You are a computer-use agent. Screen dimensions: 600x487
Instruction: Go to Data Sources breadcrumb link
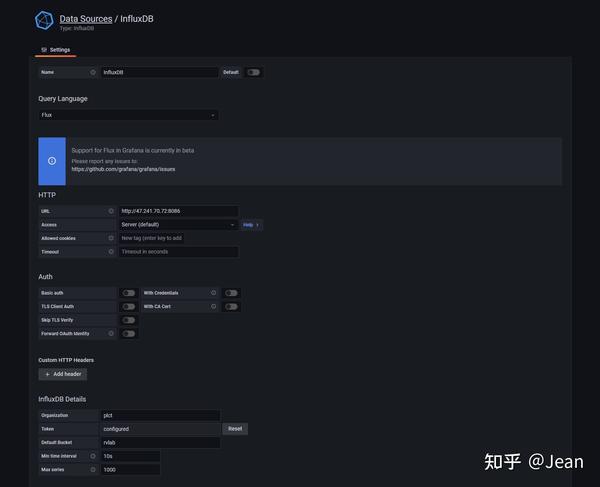[86, 19]
